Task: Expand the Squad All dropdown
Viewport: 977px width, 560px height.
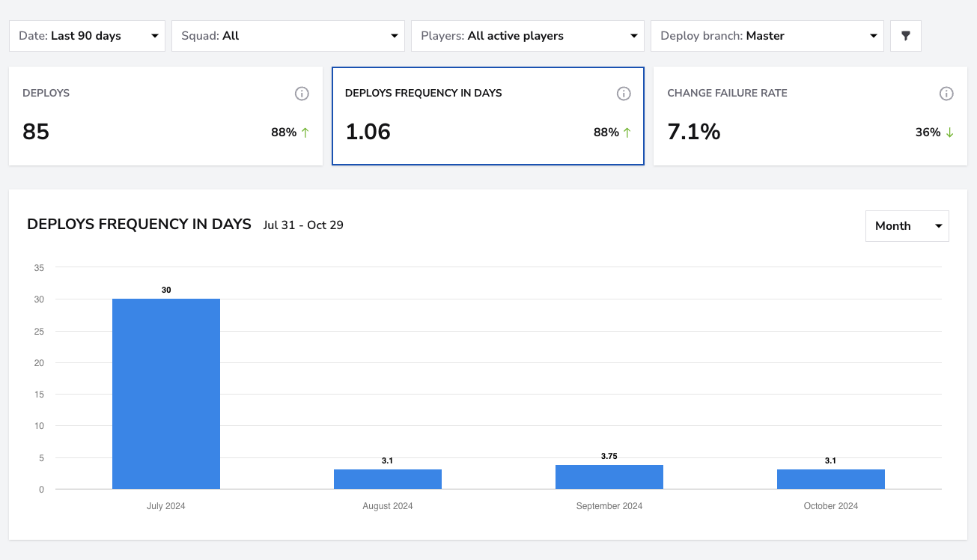Action: click(288, 36)
